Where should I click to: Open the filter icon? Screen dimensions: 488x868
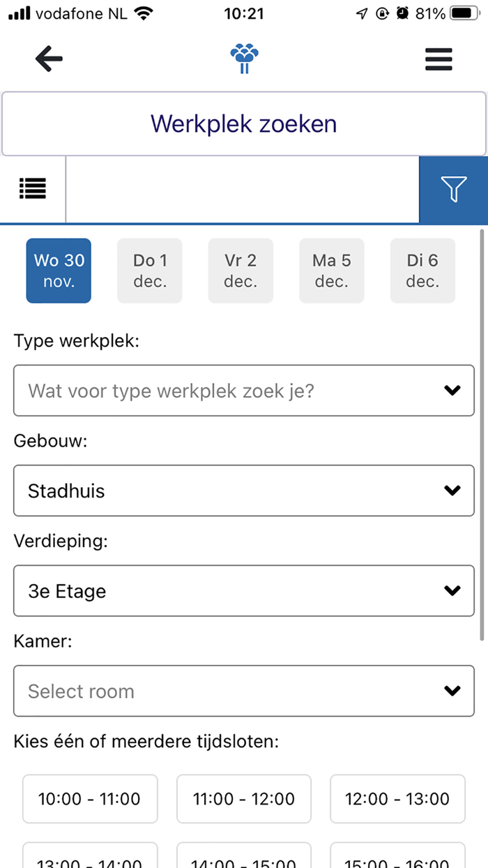point(454,188)
